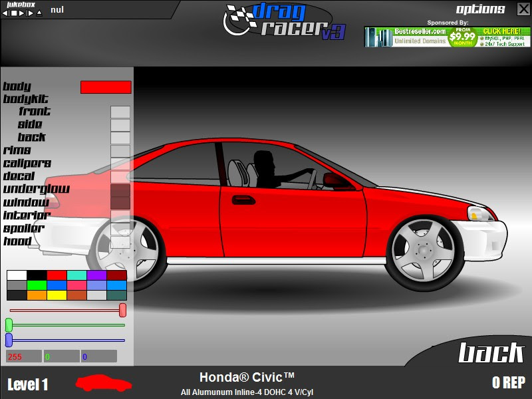Pick bright red from the palette
This screenshot has height=399, width=532.
57,275
